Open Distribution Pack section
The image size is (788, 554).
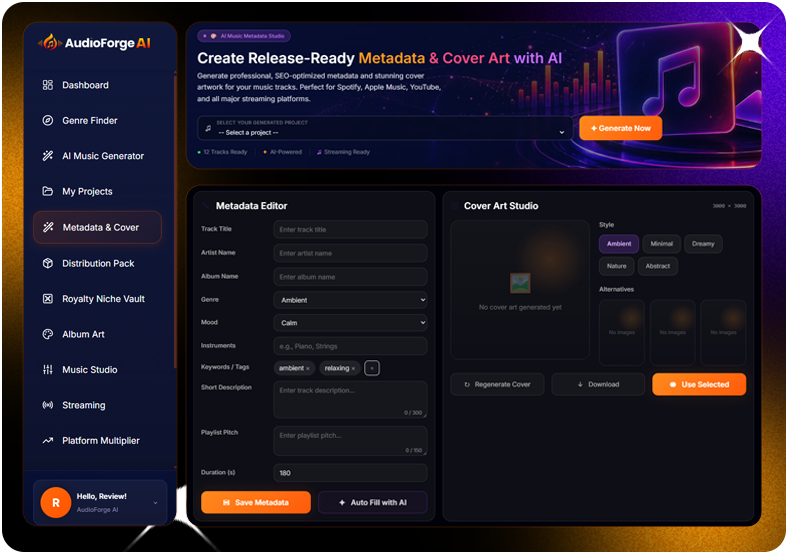point(98,263)
